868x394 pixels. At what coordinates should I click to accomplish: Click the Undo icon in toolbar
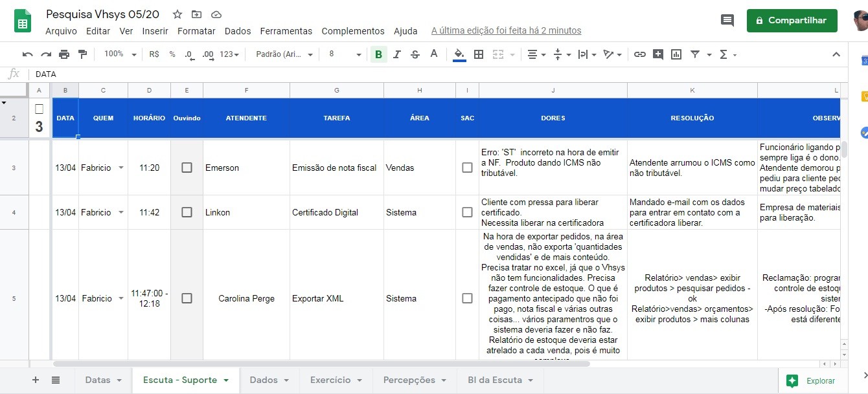click(x=27, y=54)
